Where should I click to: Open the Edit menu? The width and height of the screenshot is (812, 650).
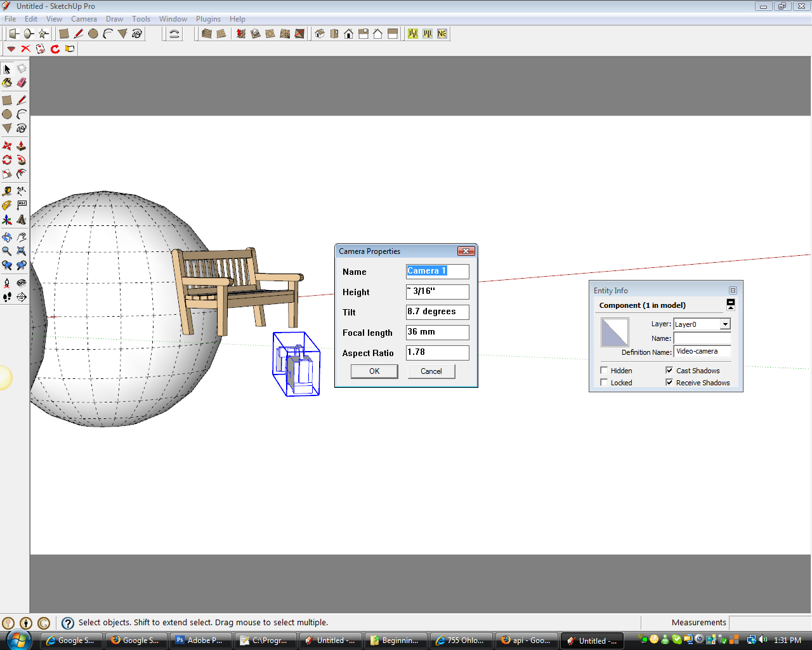[31, 19]
